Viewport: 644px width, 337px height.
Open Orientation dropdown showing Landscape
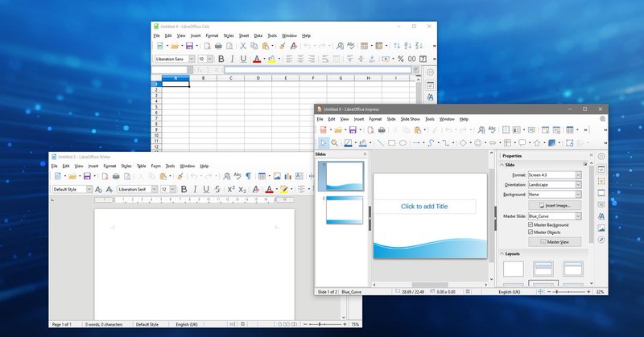(x=555, y=185)
